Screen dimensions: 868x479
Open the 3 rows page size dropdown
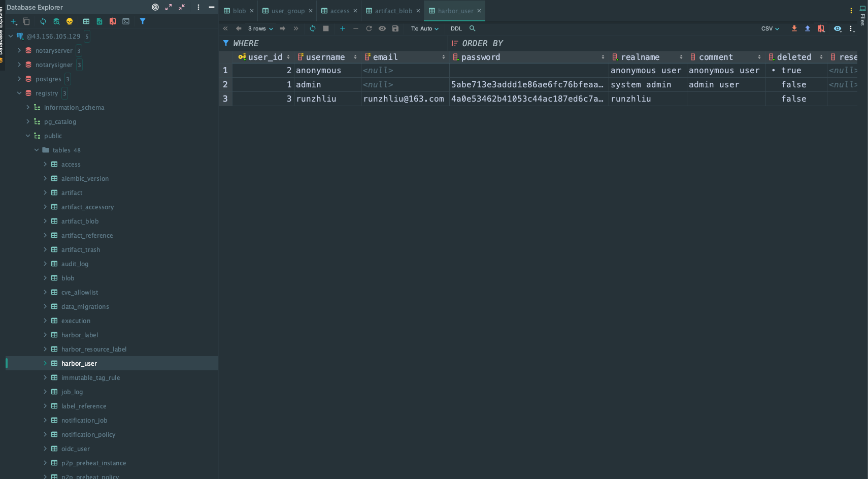pos(260,28)
